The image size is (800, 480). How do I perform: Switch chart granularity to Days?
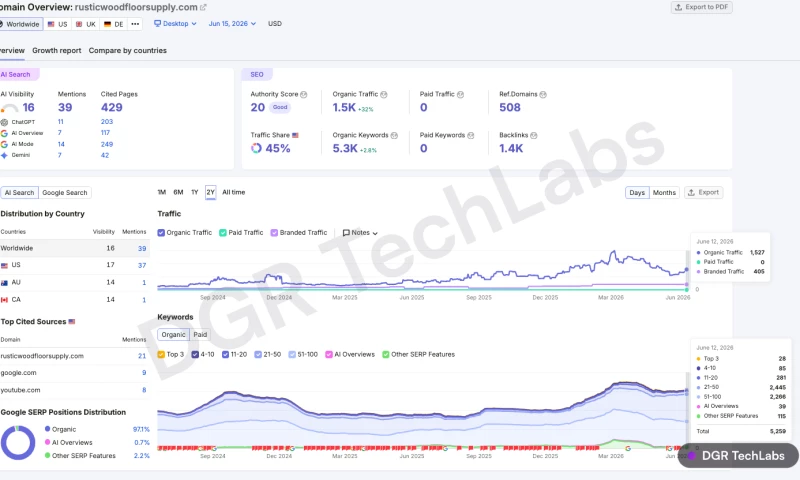tap(637, 192)
